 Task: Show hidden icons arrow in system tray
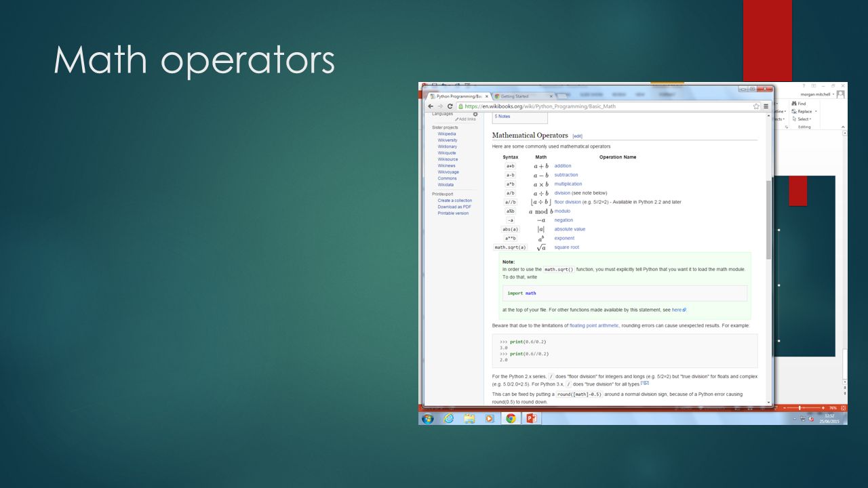point(795,419)
